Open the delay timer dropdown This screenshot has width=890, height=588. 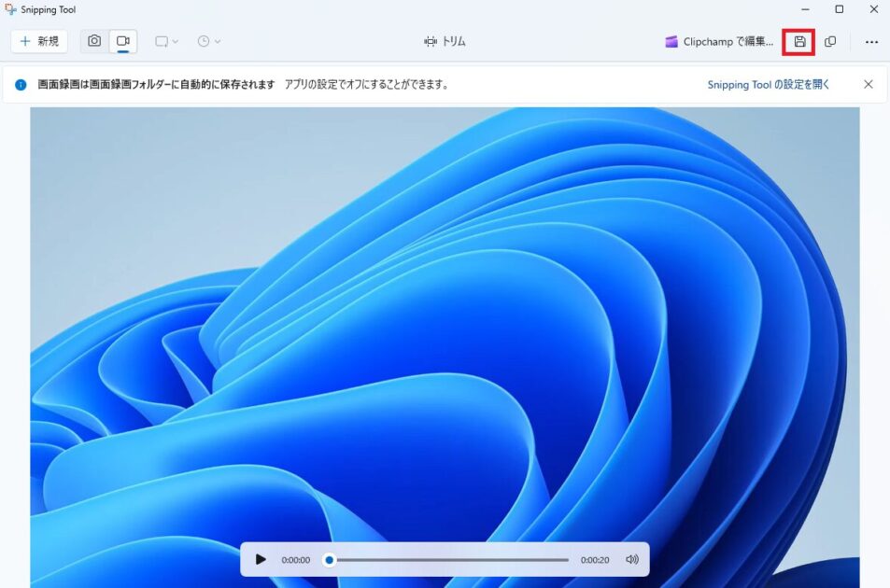pos(209,41)
